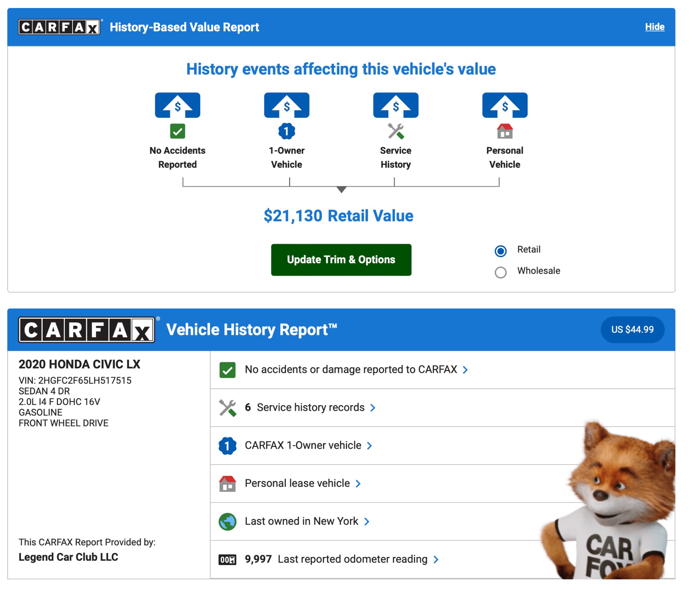The height and width of the screenshot is (591, 700).
Task: Click No Accidents Reported label
Action: pos(178,158)
